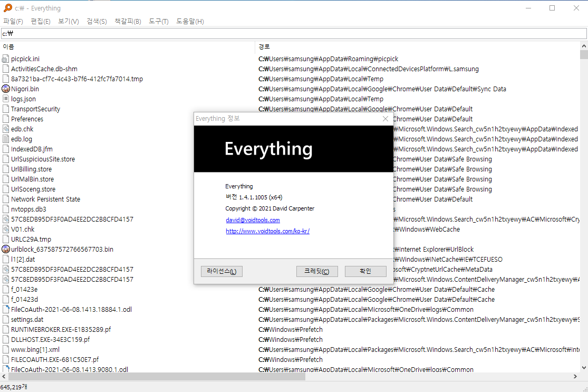Click in the search field containing c:₩
This screenshot has width=588, height=392.
pos(294,33)
